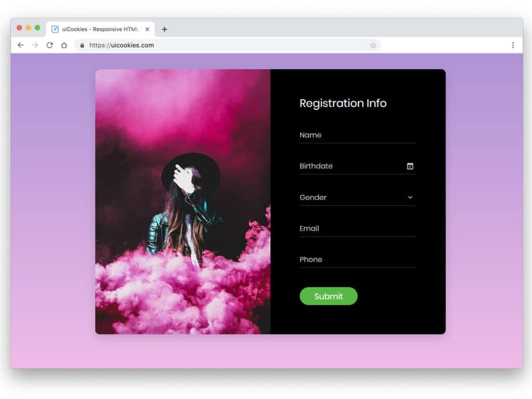Image resolution: width=532 pixels, height=399 pixels.
Task: Submit the registration form
Action: coord(328,297)
